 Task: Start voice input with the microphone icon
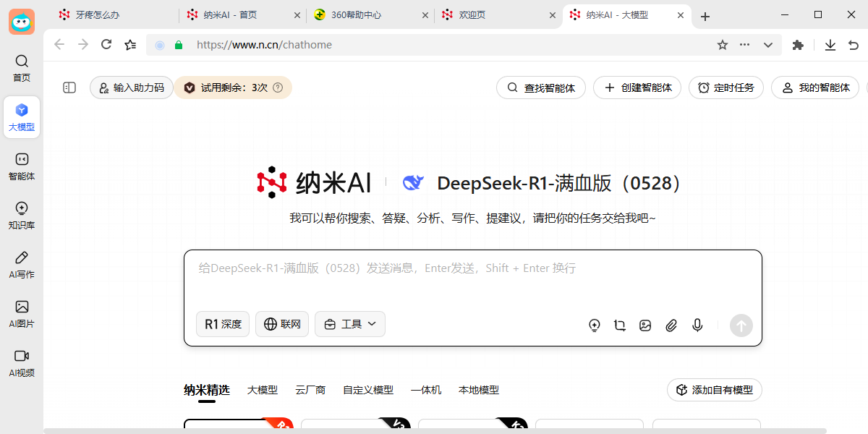[697, 325]
